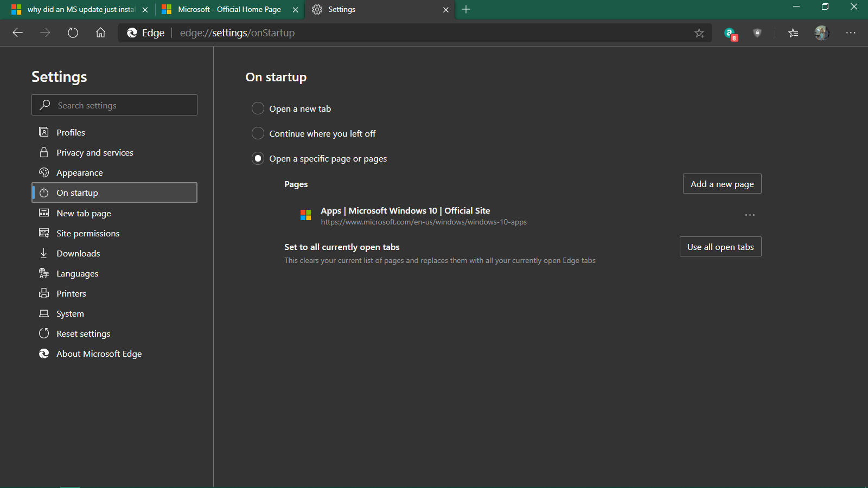
Task: Open Site permissions settings
Action: click(x=114, y=233)
